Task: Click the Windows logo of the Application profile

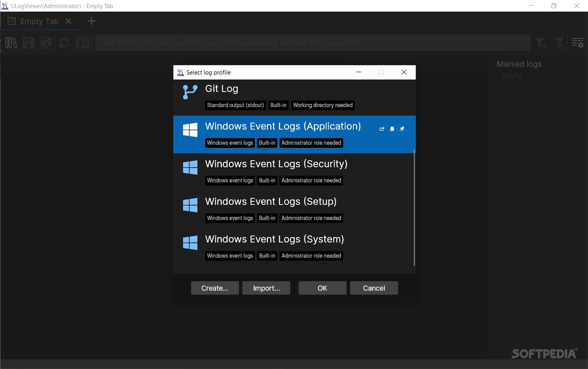Action: coord(190,130)
